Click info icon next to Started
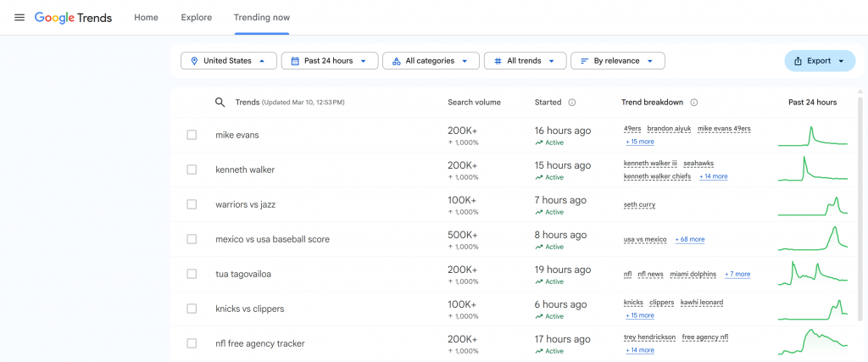Image resolution: width=868 pixels, height=362 pixels. (x=572, y=103)
